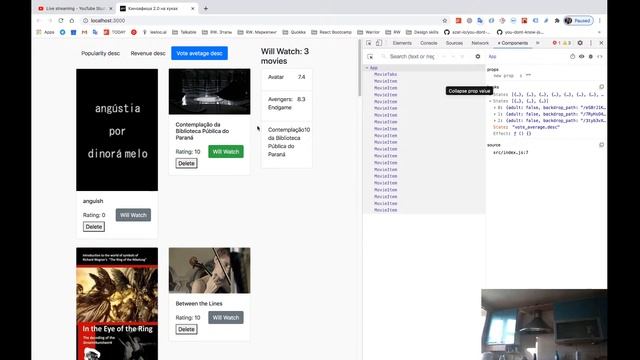Bookmark this page with the star icon
This screenshot has width=640, height=360.
(445, 20)
